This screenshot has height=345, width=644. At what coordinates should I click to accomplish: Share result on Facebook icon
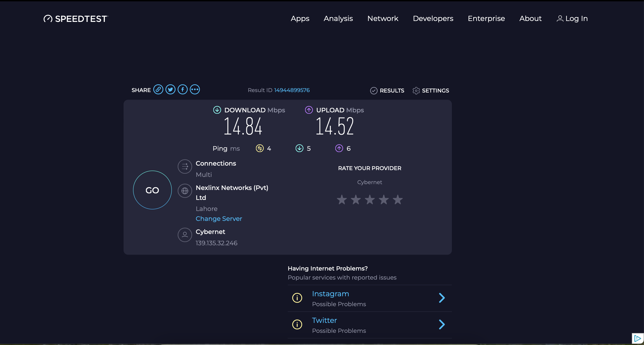click(182, 90)
